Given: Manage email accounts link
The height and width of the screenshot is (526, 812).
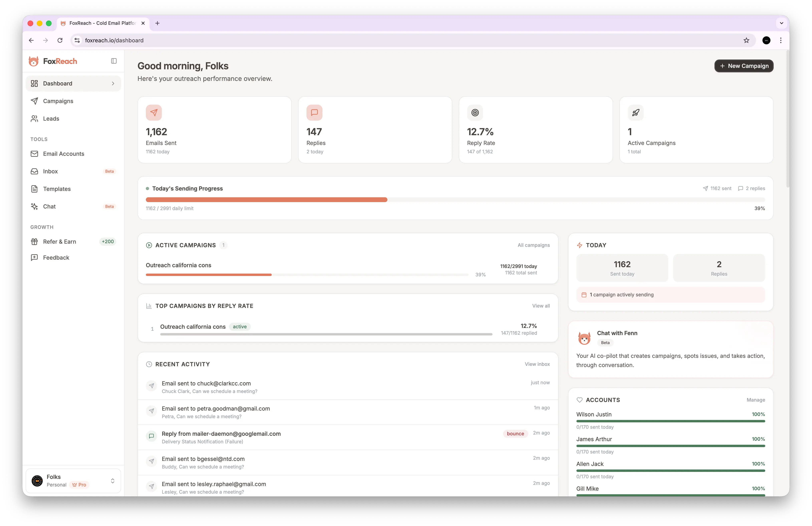Looking at the screenshot, I should (755, 400).
